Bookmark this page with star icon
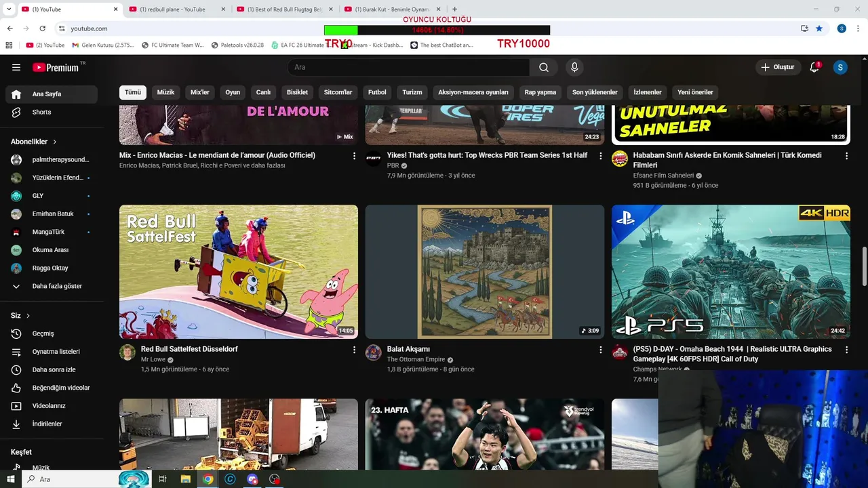 (819, 28)
